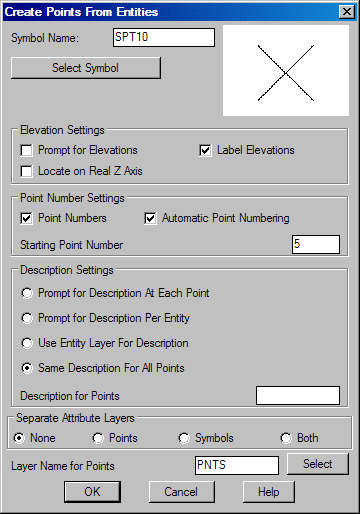Click the X symbol preview thumbnail
Image resolution: width=360 pixels, height=514 pixels.
pos(286,71)
